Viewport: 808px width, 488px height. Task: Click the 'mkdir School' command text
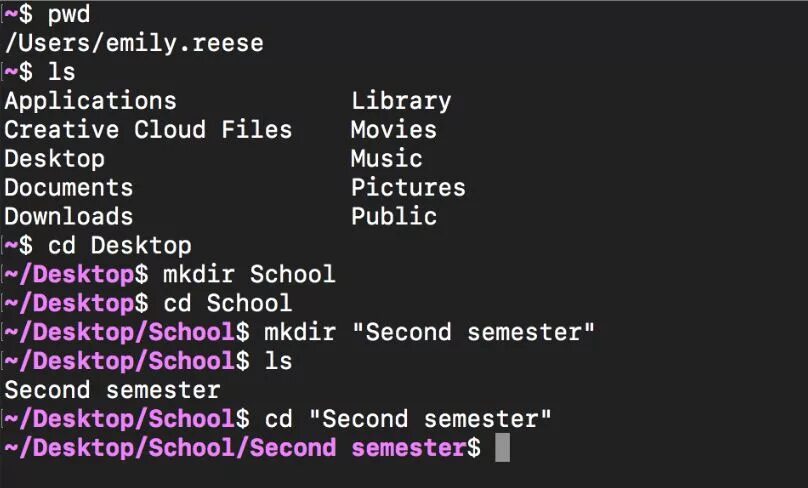pos(249,274)
